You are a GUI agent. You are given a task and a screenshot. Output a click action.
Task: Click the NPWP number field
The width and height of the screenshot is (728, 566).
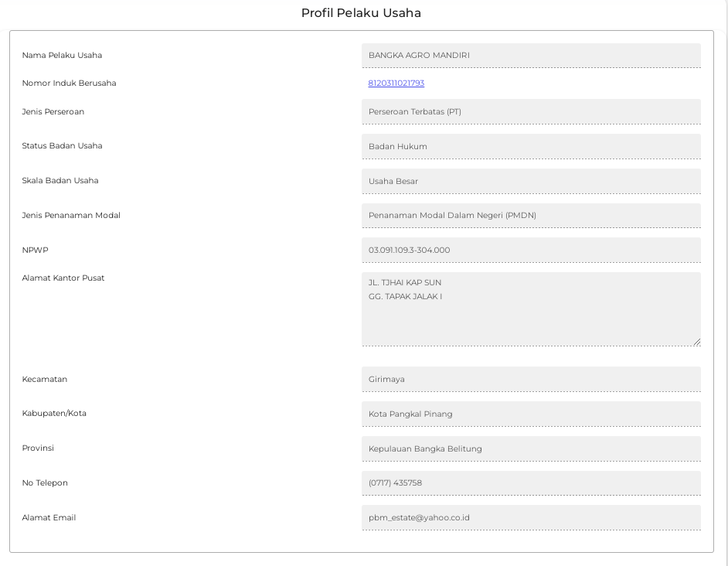coord(531,250)
